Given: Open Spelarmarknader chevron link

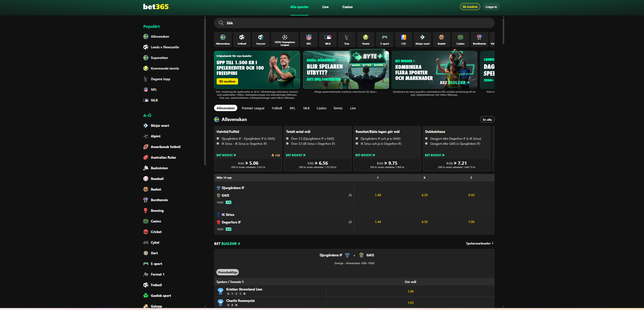Looking at the screenshot, I should pos(480,243).
